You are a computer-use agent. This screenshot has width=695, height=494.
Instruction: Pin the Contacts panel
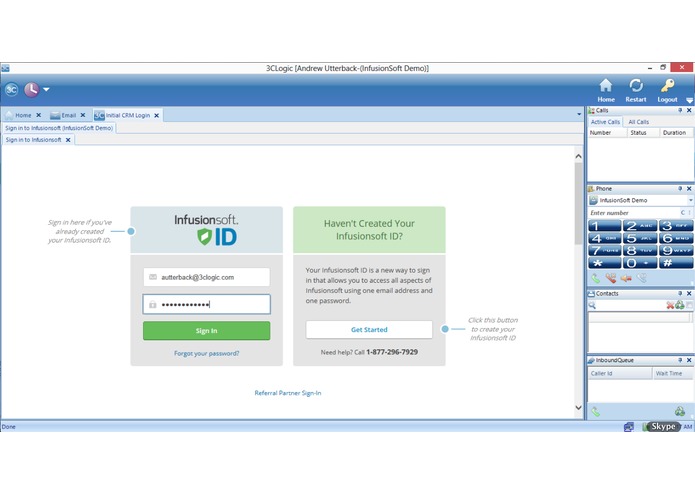pyautogui.click(x=680, y=294)
